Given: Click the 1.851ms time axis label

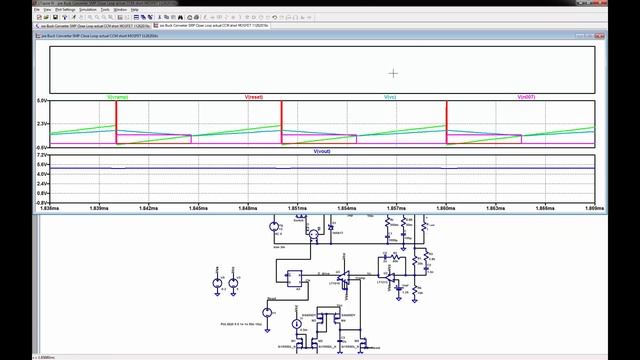Looking at the screenshot, I should click(x=298, y=208).
